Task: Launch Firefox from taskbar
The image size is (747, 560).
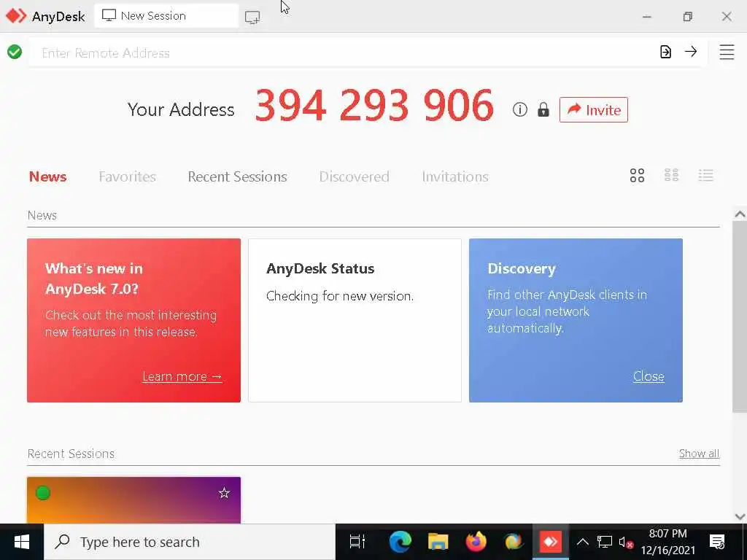Action: pos(476,542)
